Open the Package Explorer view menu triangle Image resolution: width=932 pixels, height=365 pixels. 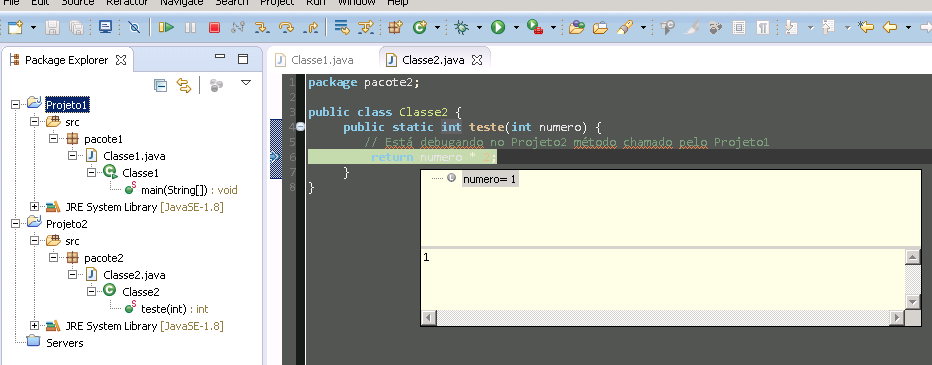(246, 83)
